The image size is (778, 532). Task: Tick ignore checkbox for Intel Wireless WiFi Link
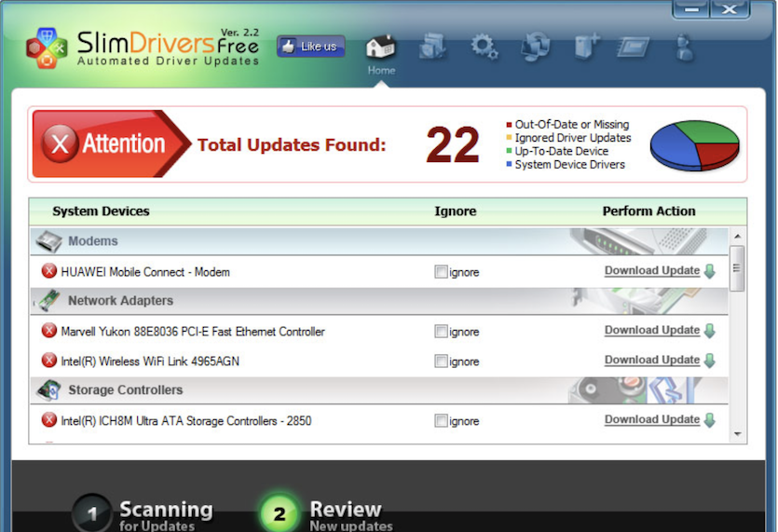pyautogui.click(x=441, y=361)
